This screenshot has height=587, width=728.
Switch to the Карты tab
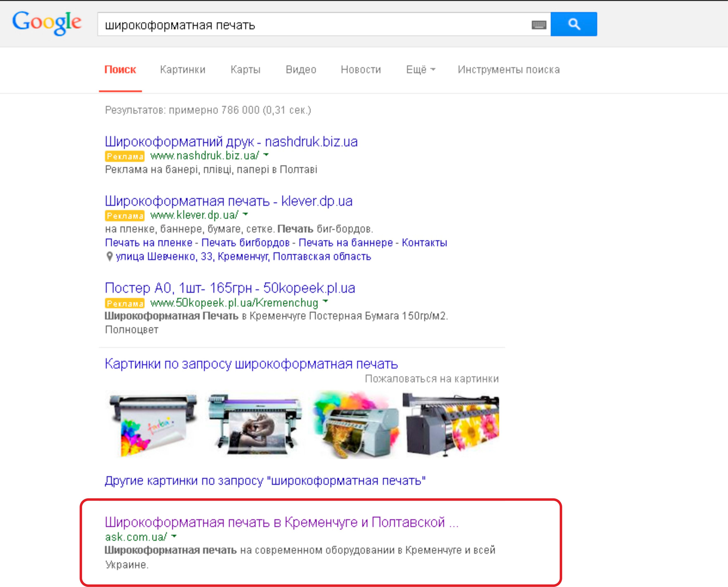tap(246, 70)
